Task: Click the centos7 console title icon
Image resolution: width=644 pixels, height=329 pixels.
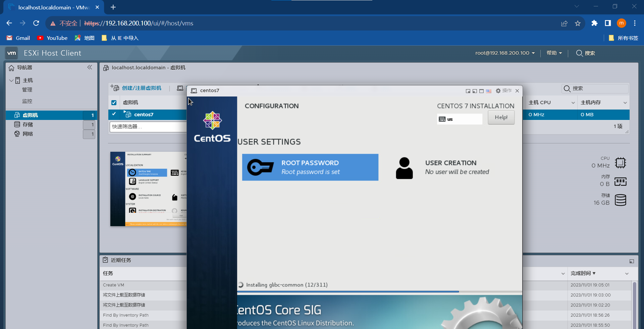Action: (194, 91)
